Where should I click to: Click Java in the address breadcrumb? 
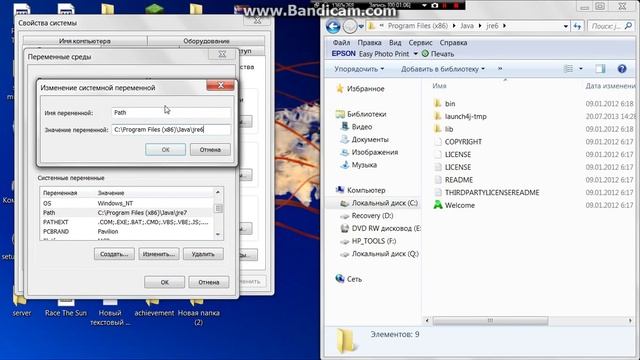[467, 26]
